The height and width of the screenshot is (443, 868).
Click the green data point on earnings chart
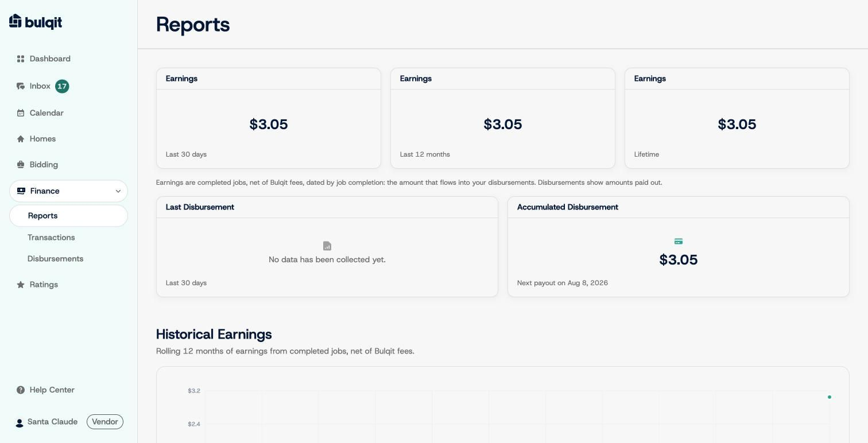pos(830,397)
